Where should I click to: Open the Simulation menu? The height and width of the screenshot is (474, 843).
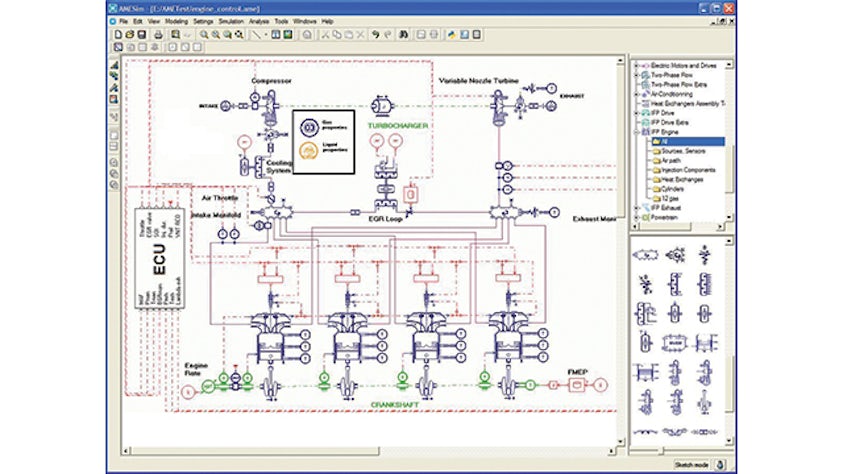[231, 21]
